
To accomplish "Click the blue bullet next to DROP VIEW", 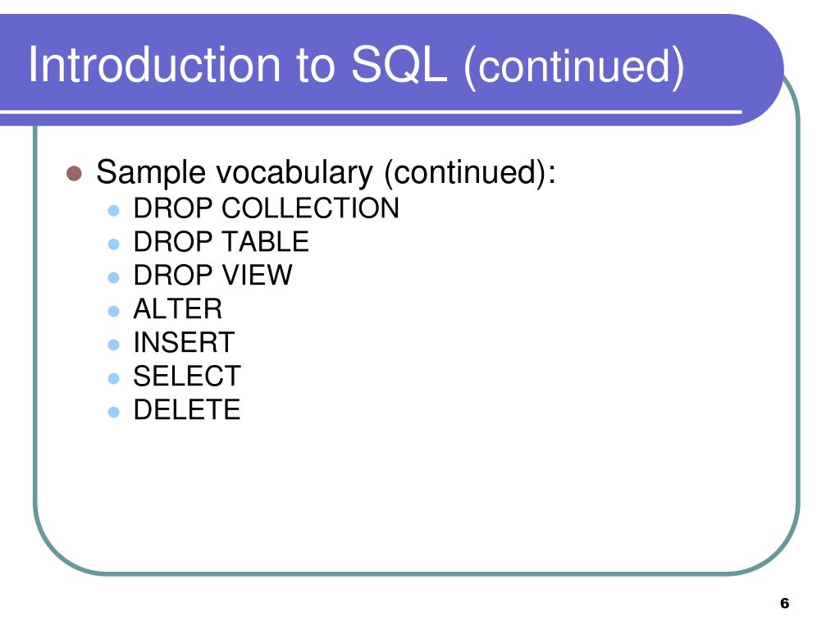I will pos(113,277).
